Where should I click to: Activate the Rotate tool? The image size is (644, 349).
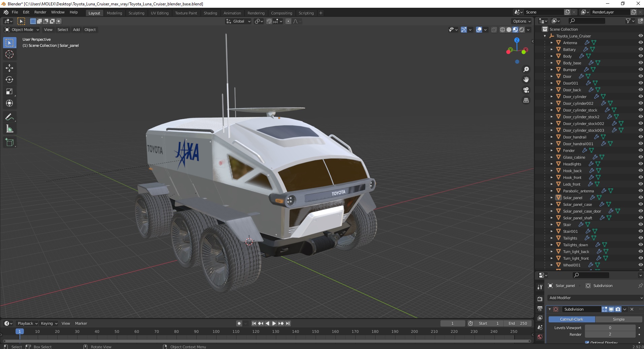(x=9, y=80)
